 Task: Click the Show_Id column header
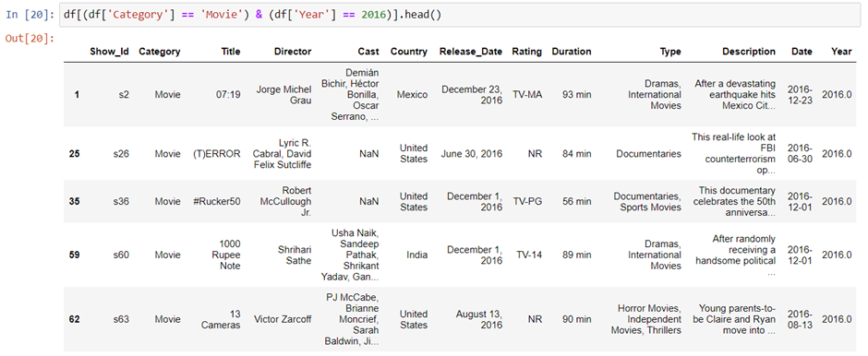click(x=109, y=52)
